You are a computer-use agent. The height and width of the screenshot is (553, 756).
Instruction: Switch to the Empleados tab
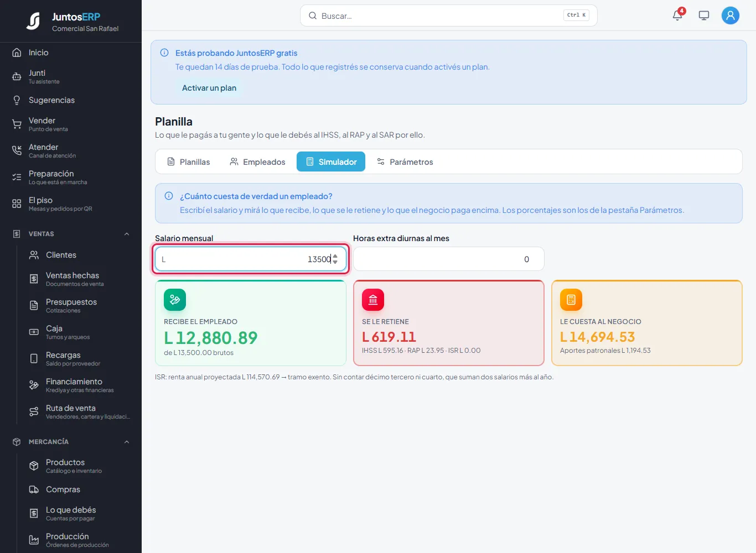257,161
